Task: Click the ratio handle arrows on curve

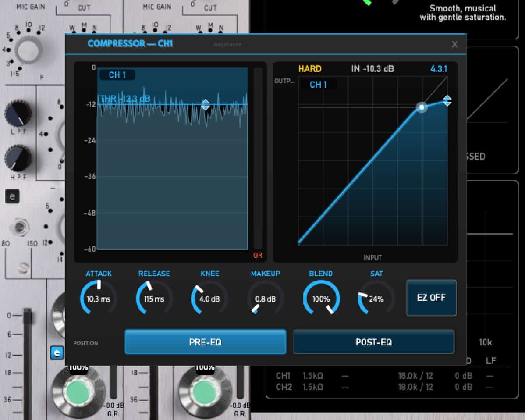Action: [447, 100]
